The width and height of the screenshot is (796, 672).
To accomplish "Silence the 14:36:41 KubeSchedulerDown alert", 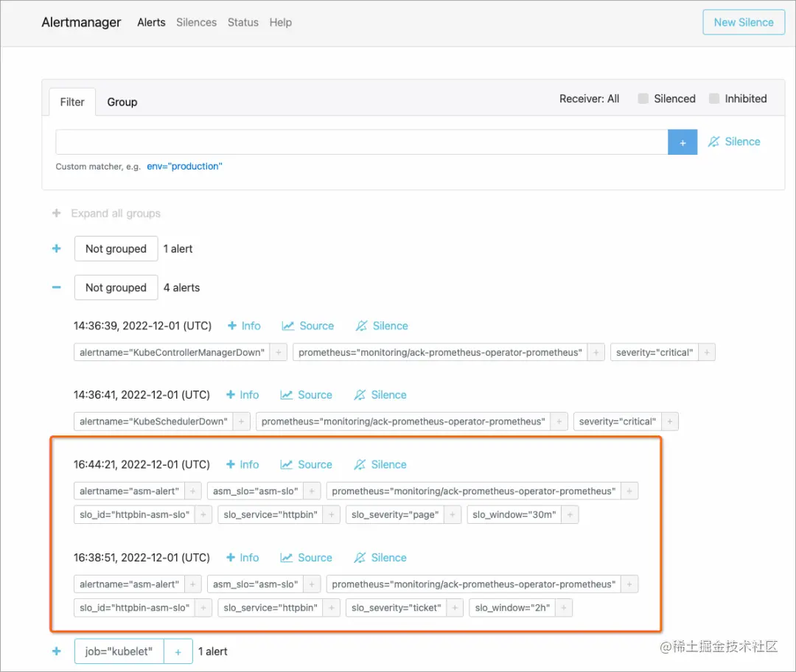I will 380,395.
